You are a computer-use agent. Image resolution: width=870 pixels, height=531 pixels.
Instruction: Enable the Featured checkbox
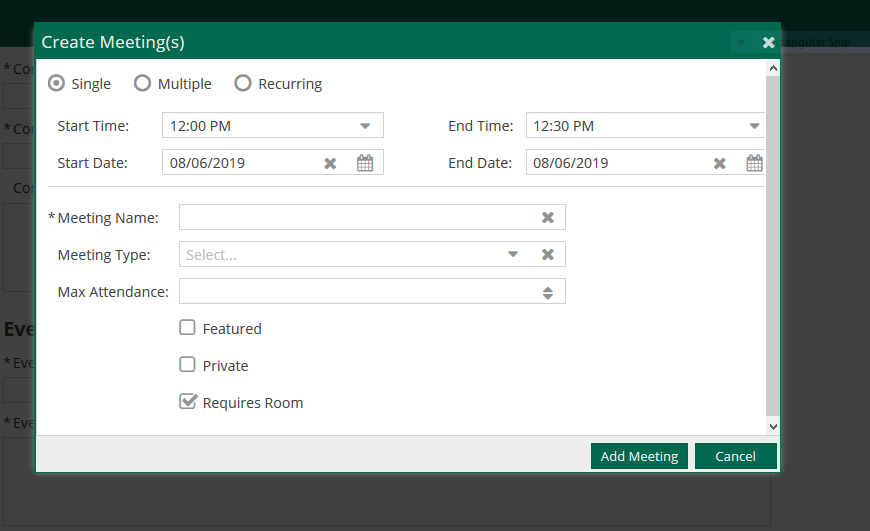pos(187,328)
